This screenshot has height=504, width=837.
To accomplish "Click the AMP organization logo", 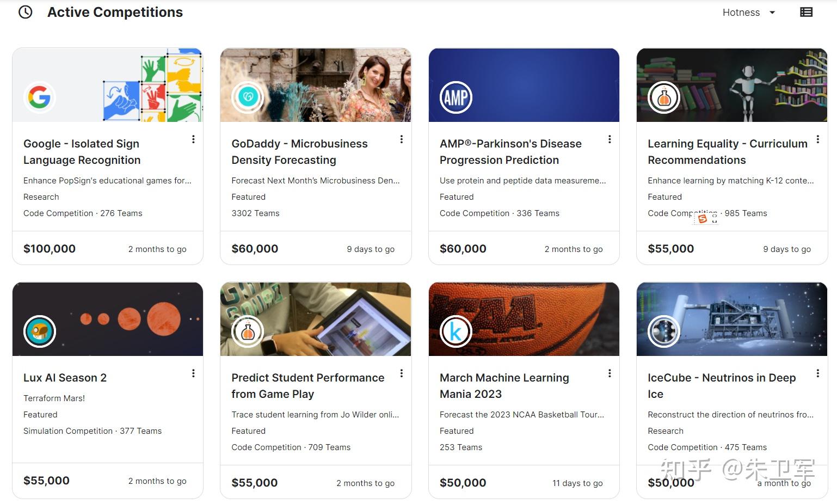I will (x=456, y=97).
